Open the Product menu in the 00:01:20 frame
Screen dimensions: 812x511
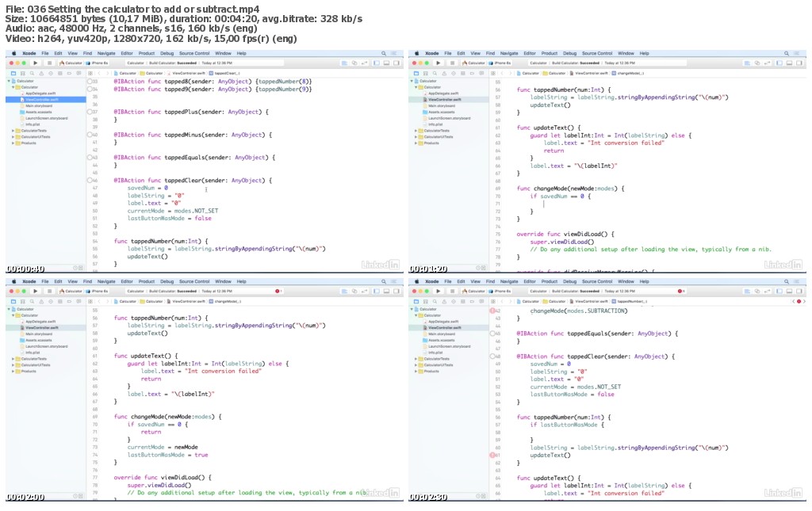(x=550, y=53)
